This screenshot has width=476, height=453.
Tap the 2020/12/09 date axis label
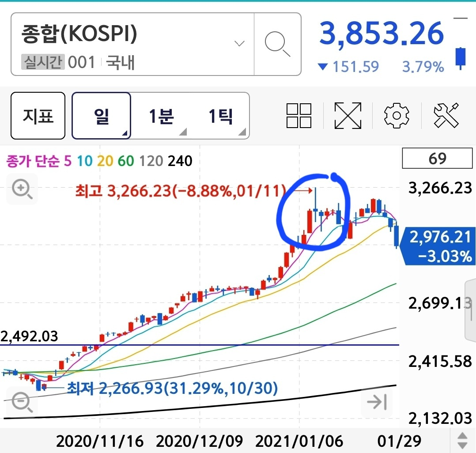[x=200, y=441]
